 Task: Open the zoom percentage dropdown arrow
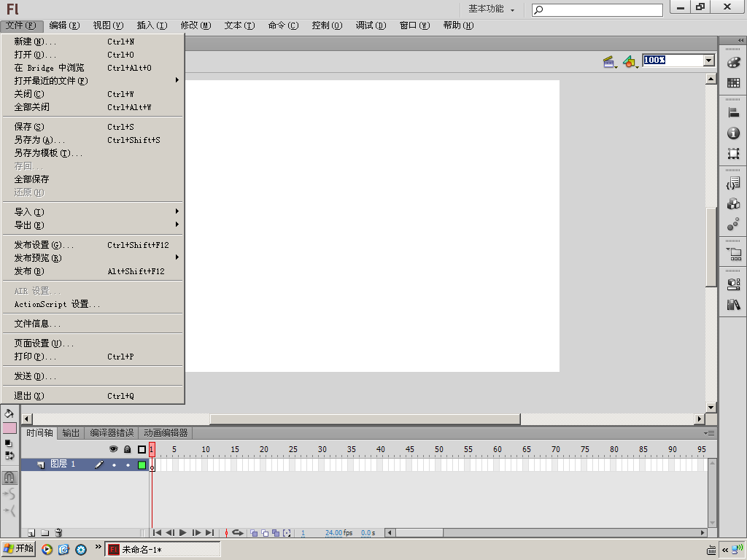coord(709,60)
